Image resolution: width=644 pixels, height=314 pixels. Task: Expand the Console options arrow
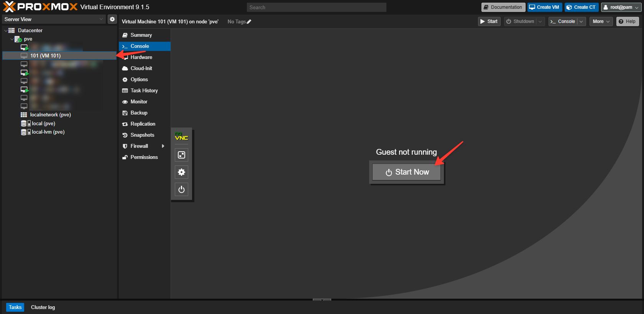(x=582, y=21)
